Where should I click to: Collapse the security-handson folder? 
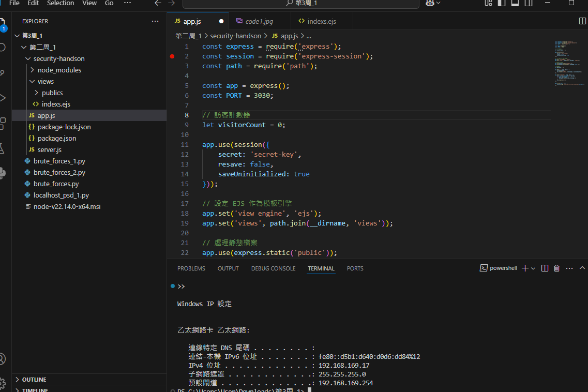coord(58,59)
